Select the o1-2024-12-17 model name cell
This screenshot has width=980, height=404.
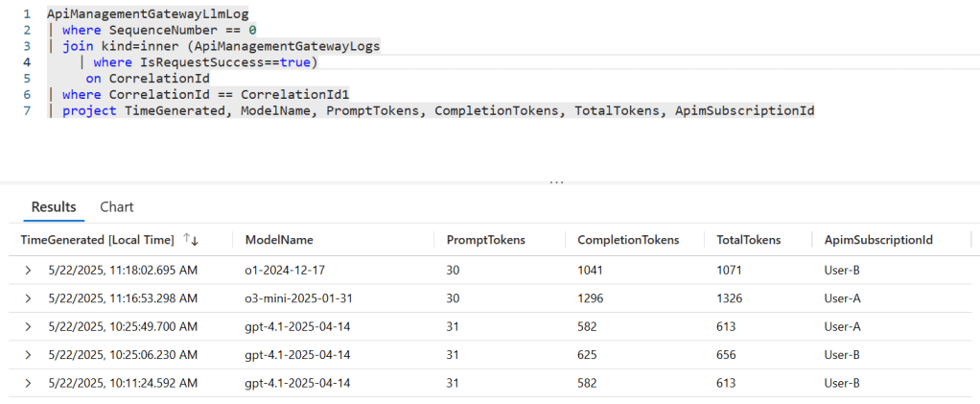coord(286,272)
